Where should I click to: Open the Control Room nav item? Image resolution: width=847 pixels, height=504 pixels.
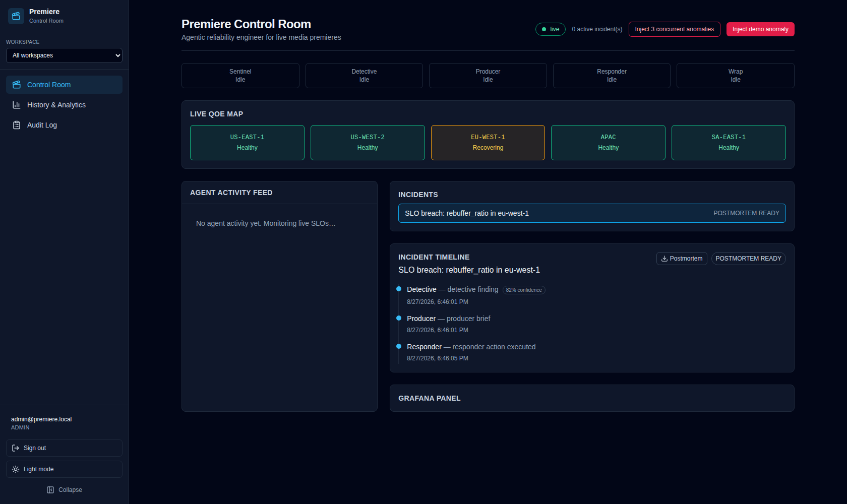tap(64, 85)
